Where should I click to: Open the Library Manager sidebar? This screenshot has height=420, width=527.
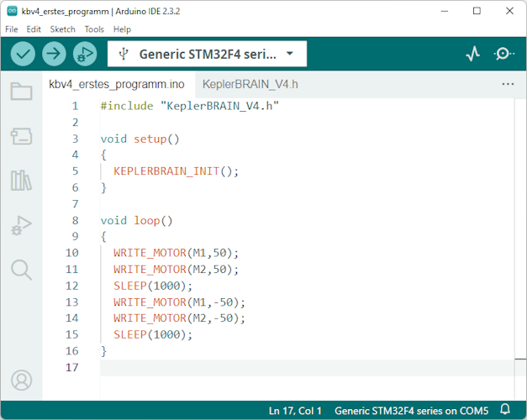point(21,181)
